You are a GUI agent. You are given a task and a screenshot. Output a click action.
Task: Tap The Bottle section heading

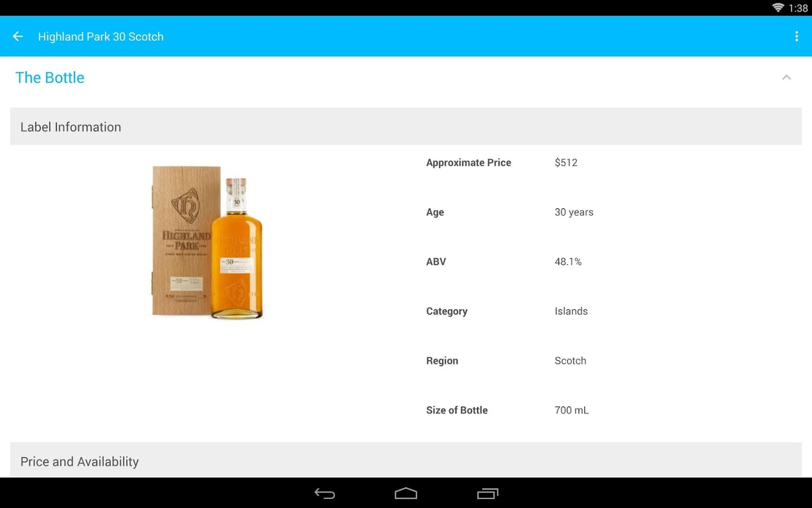tap(50, 77)
